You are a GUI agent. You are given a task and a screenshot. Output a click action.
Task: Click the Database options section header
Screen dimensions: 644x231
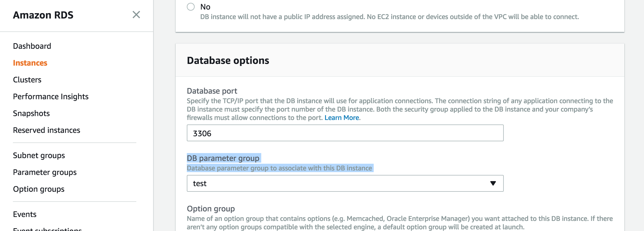(228, 61)
